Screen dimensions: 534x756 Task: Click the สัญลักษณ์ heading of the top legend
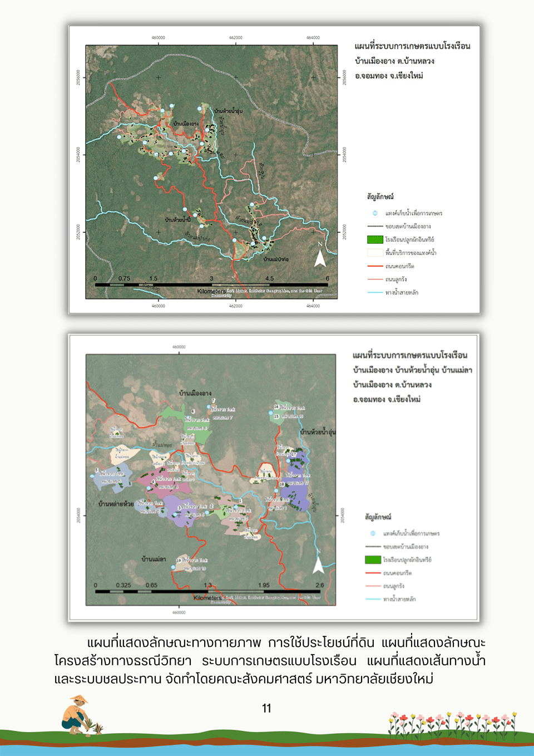click(380, 197)
